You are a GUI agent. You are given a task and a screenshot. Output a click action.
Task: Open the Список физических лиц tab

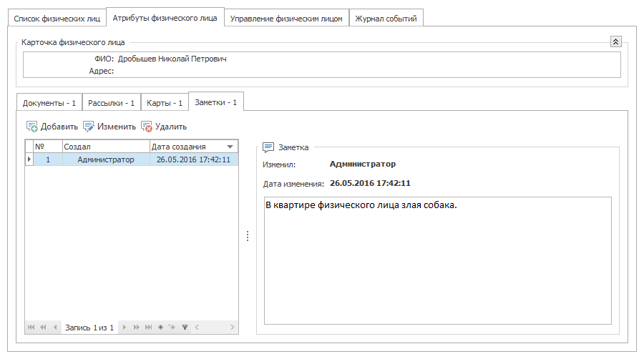(57, 19)
